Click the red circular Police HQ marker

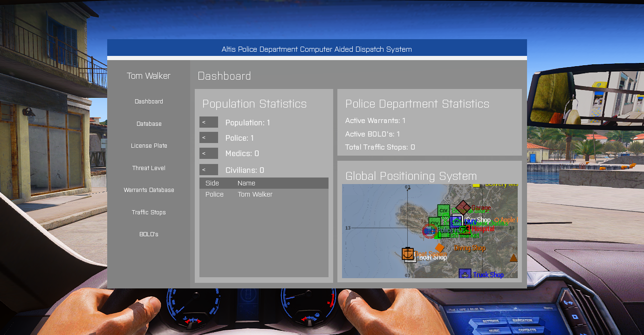429,231
